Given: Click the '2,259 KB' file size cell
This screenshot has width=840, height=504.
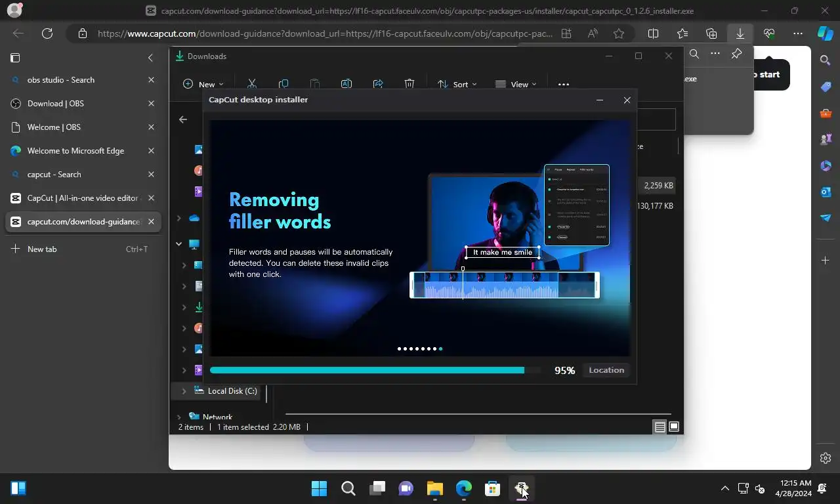Looking at the screenshot, I should click(658, 186).
